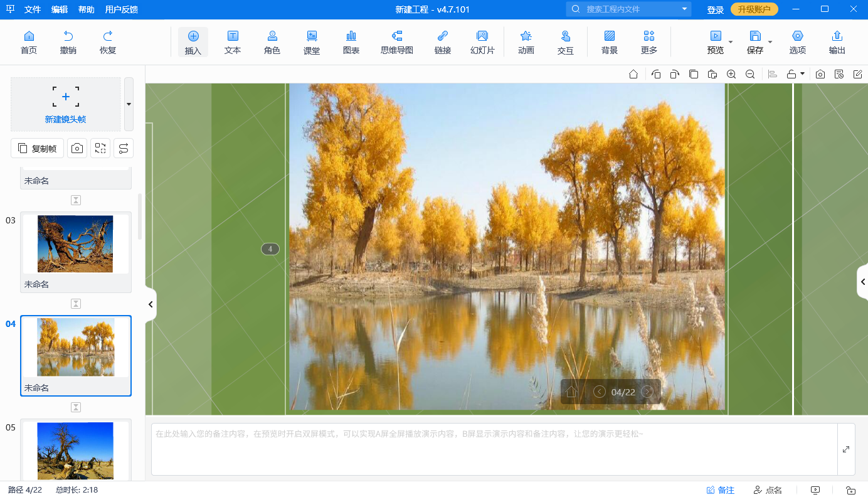The height and width of the screenshot is (497, 868).
Task: Expand the search box dropdown arrow
Action: click(x=684, y=9)
